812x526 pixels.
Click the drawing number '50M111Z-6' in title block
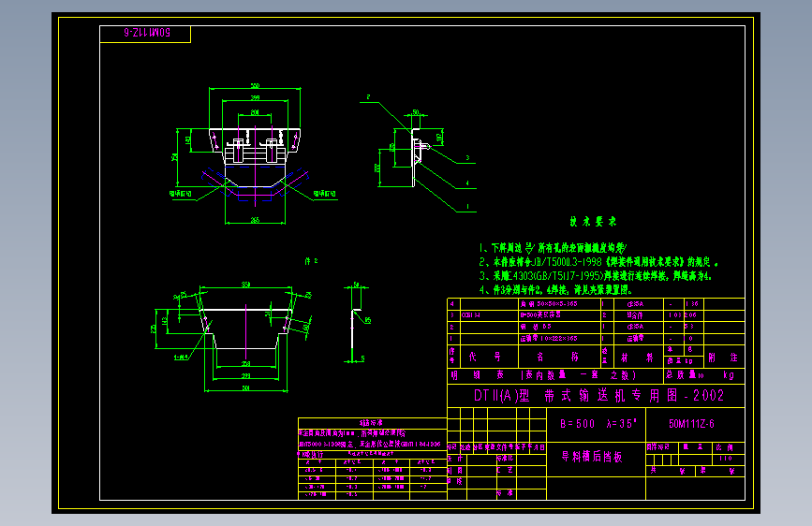coord(691,424)
